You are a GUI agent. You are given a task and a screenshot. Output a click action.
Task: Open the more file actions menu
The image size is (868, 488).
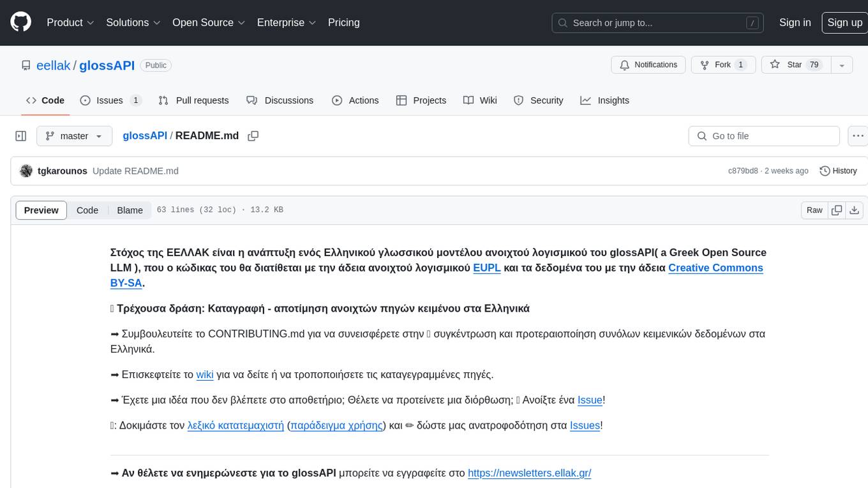coord(858,136)
